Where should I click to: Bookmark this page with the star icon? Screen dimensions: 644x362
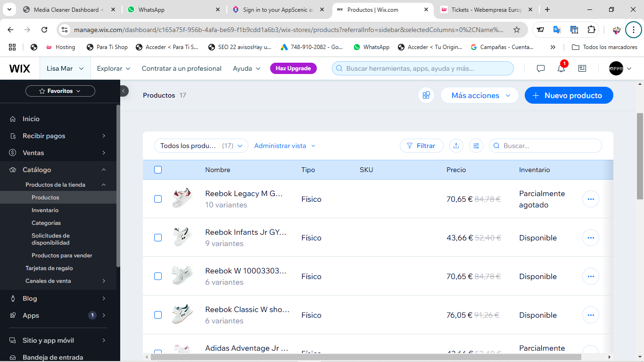[x=517, y=30]
